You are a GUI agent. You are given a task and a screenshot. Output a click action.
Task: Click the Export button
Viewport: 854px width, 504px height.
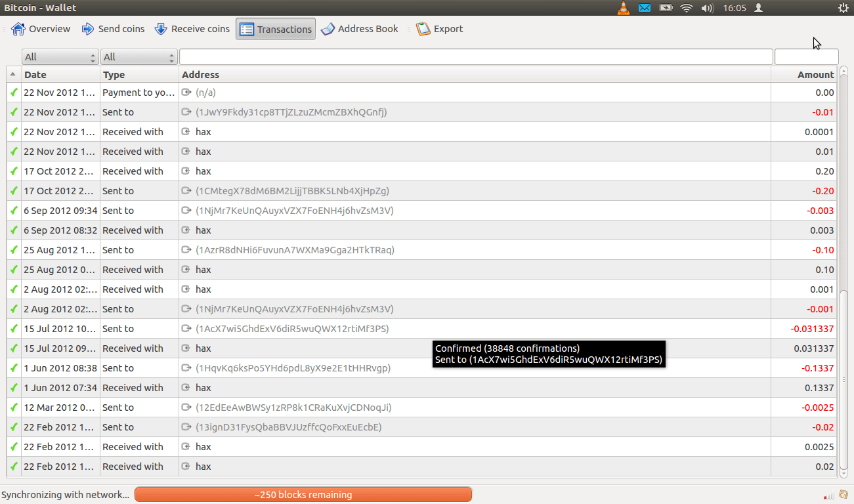[440, 29]
